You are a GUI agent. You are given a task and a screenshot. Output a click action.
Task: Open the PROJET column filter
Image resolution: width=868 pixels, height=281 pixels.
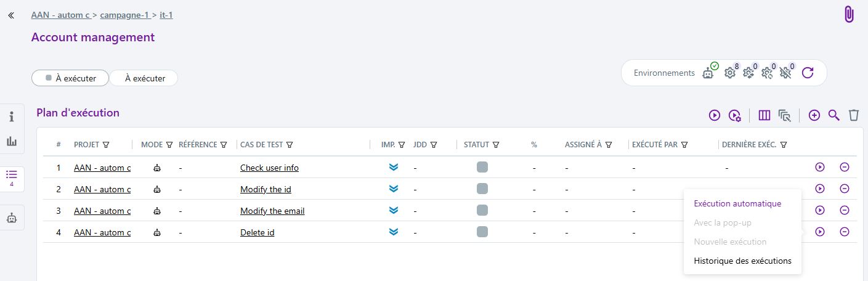point(106,145)
